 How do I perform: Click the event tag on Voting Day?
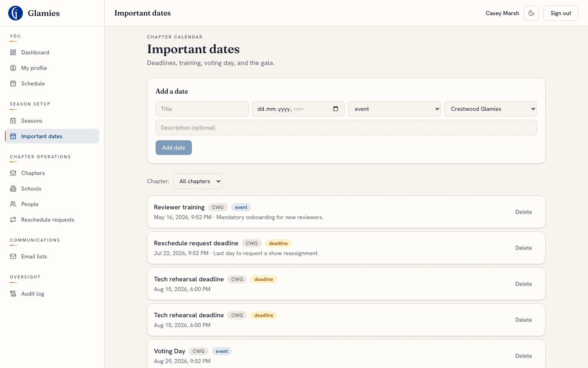click(x=222, y=351)
